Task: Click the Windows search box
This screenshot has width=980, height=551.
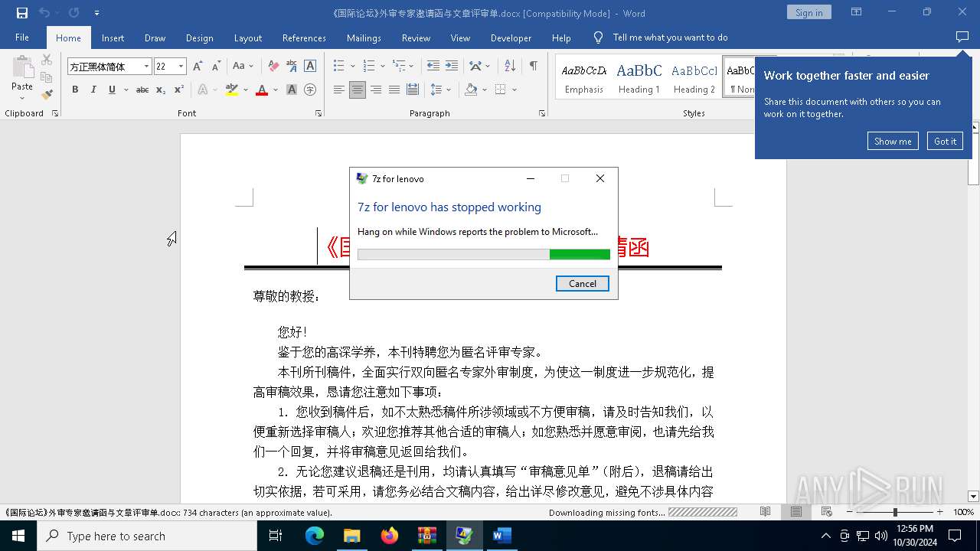Action: (147, 536)
